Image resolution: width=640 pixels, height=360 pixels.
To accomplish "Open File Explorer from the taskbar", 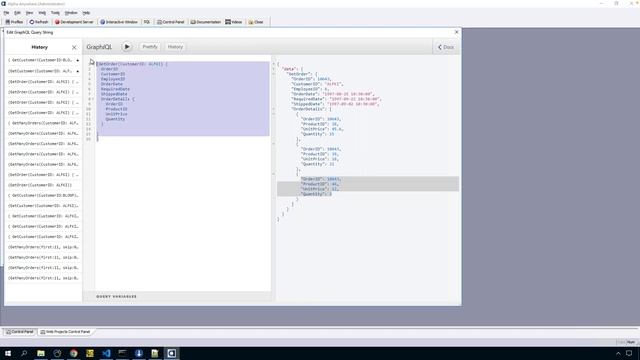I will (x=41, y=353).
